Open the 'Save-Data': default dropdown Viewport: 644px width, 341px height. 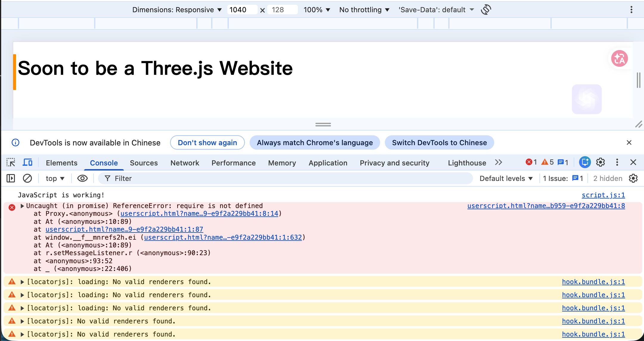tap(436, 10)
